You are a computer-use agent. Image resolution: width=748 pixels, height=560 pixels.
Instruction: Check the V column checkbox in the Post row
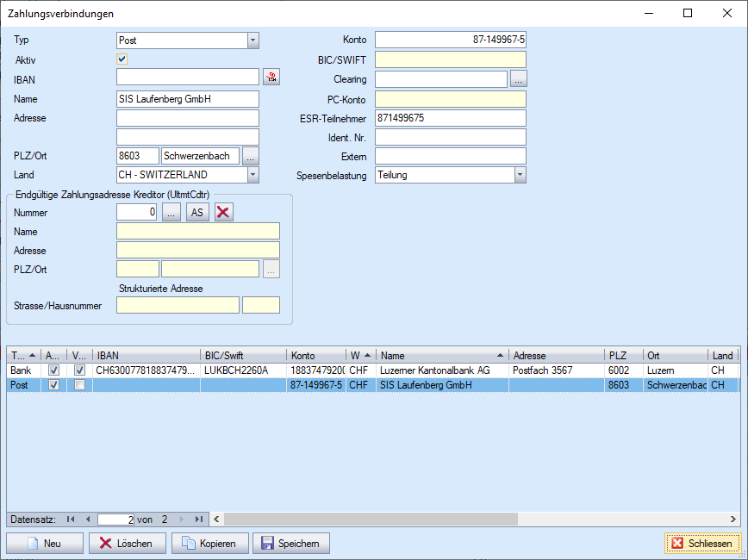79,386
